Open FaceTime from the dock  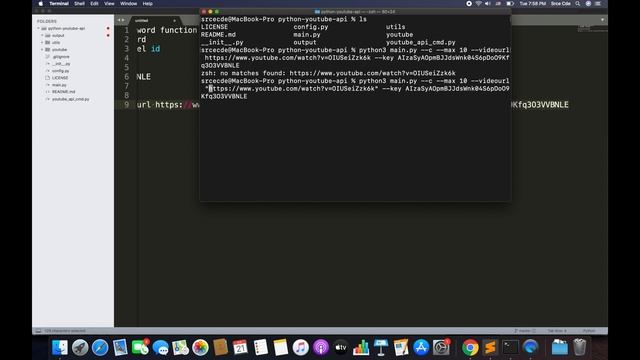(x=140, y=347)
